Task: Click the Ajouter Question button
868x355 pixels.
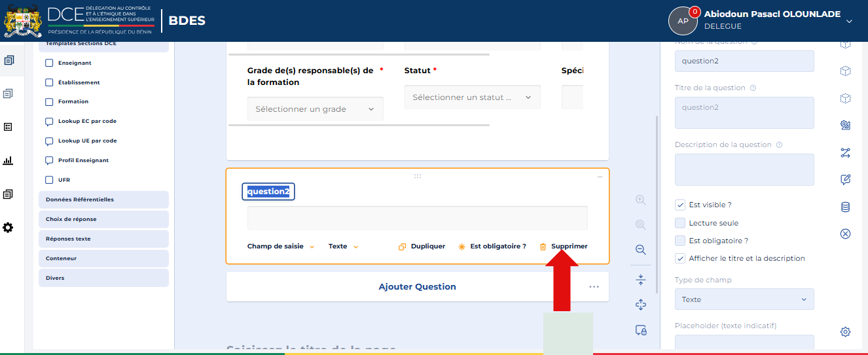Action: pyautogui.click(x=418, y=286)
